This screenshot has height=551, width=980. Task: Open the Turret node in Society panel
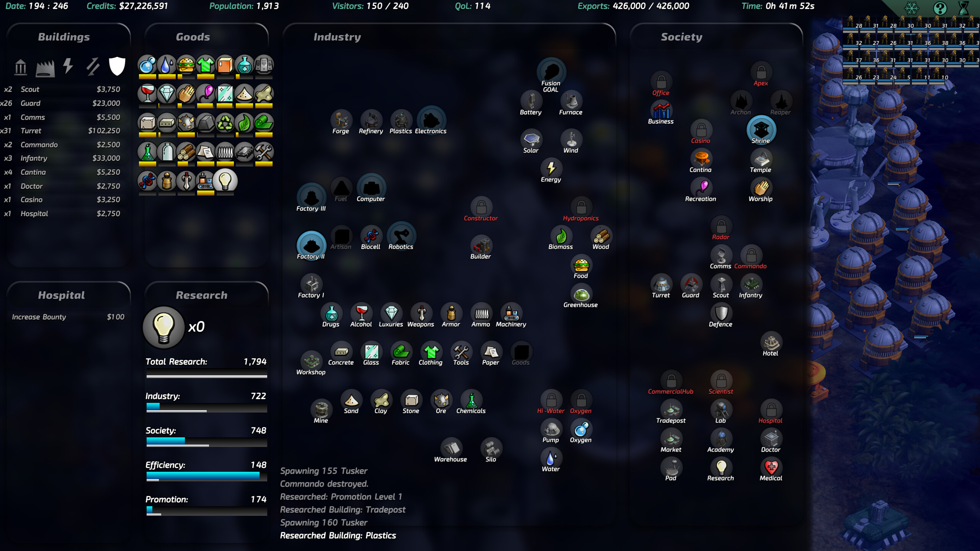click(x=661, y=284)
